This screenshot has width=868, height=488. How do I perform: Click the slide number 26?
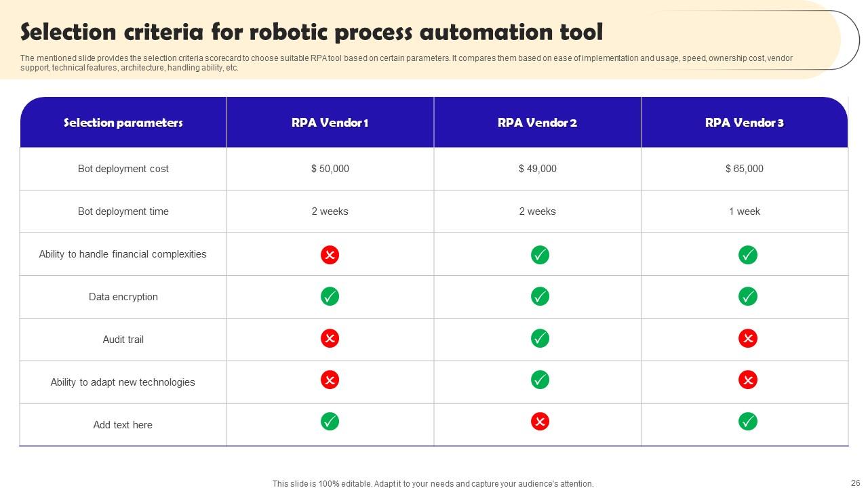(x=855, y=483)
